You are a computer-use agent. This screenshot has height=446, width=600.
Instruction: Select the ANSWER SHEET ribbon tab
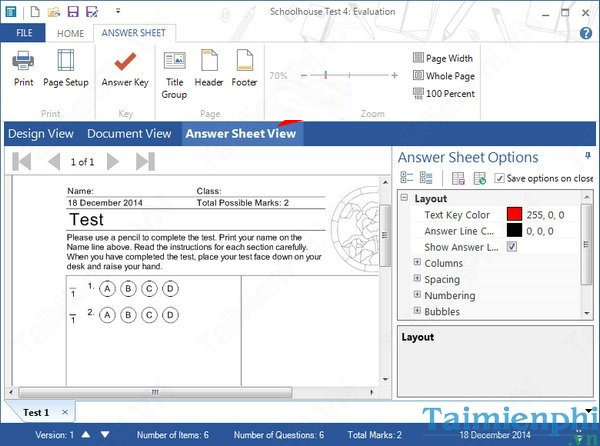click(x=134, y=33)
